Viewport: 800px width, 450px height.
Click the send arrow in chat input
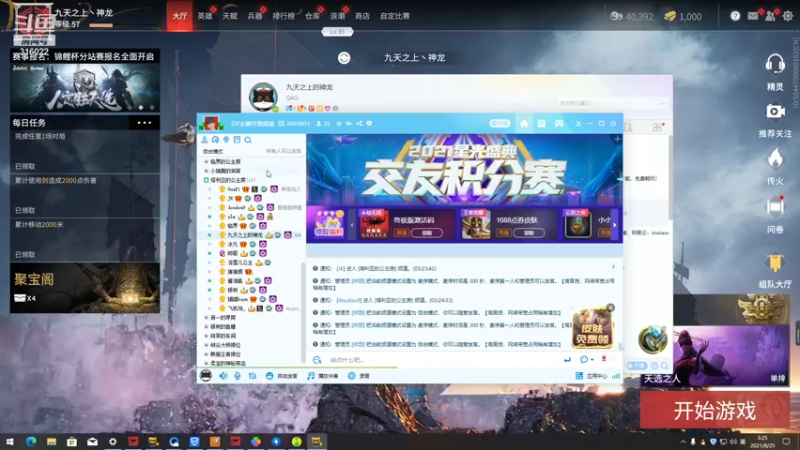[x=567, y=360]
